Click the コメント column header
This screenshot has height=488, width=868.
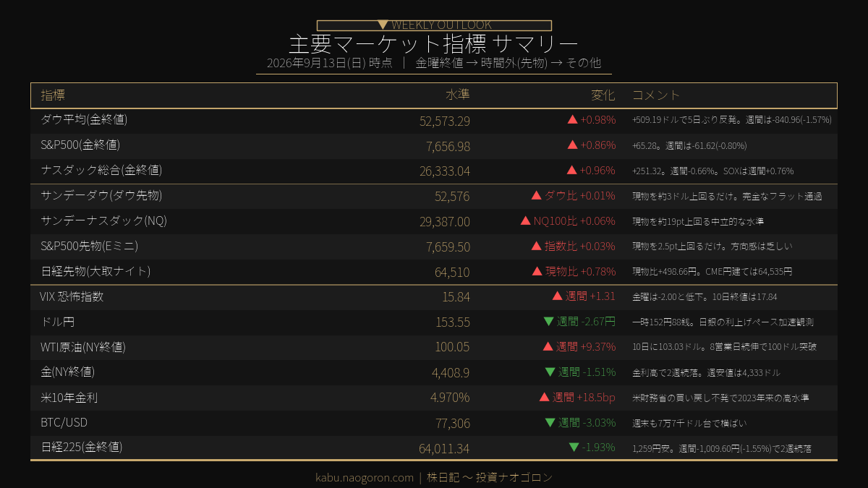656,95
